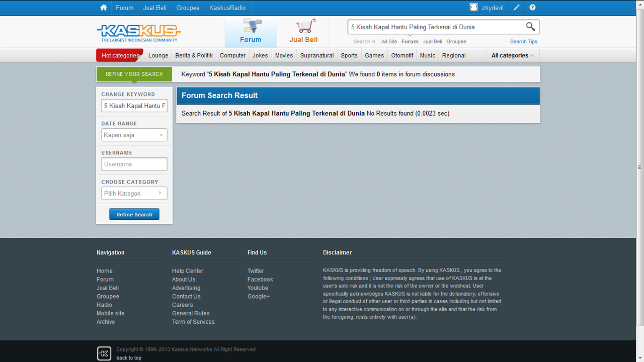This screenshot has height=362, width=644.
Task: Open Berita & Politik category
Action: (x=194, y=55)
